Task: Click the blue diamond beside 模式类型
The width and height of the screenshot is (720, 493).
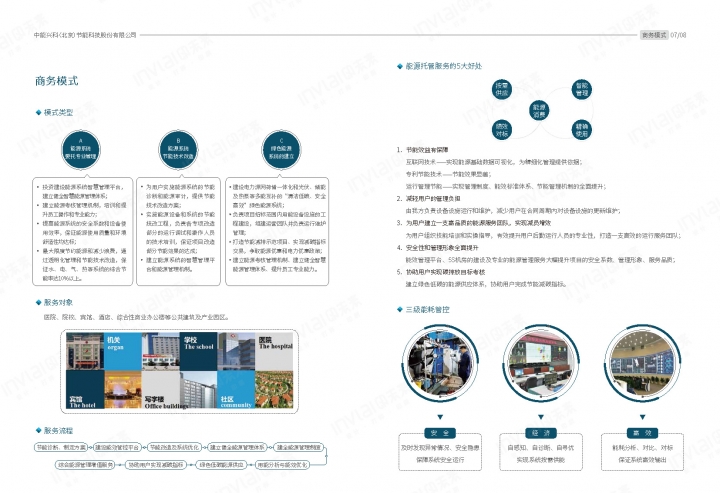Action: pyautogui.click(x=37, y=113)
